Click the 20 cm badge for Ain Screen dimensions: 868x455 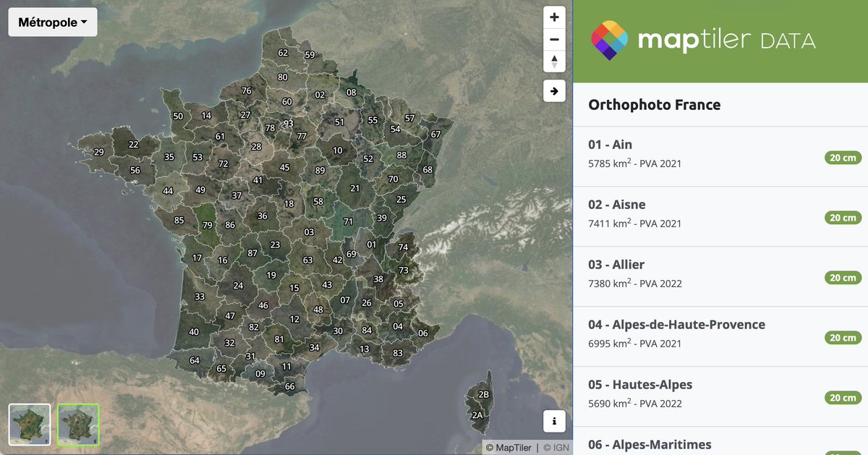click(x=843, y=158)
